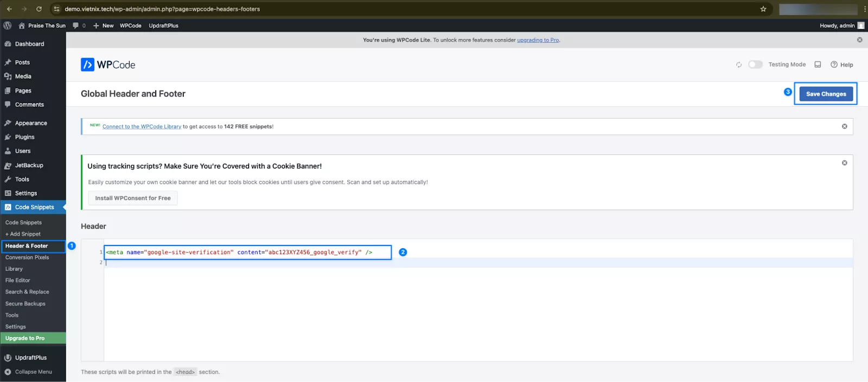Open the WPCode admin bar menu
Viewport: 868px width, 382px height.
coord(130,25)
